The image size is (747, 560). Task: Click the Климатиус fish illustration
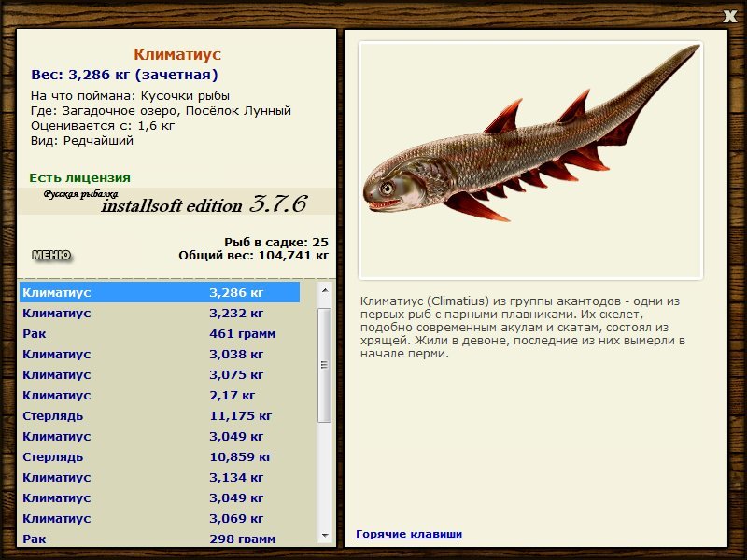(x=530, y=160)
